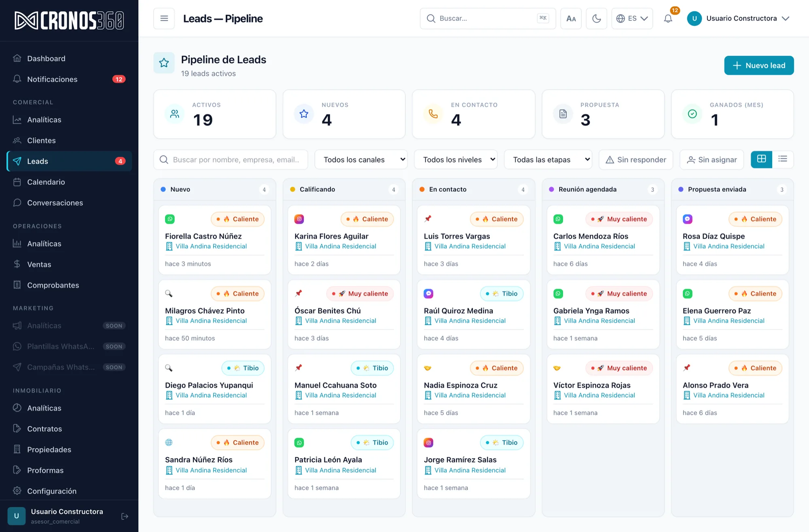Open Villa Andina Residencial link on Carlos Mendoza Ríos card
The width and height of the screenshot is (809, 532).
599,246
